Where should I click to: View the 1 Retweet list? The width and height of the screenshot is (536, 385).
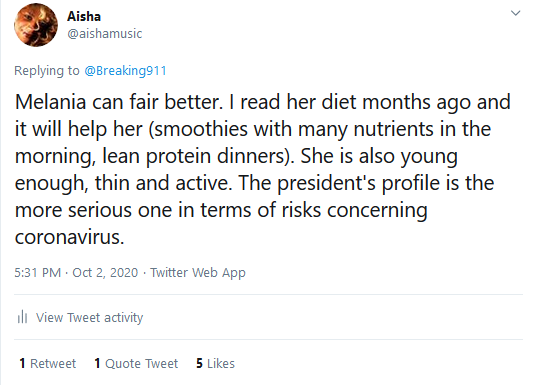pos(48,363)
